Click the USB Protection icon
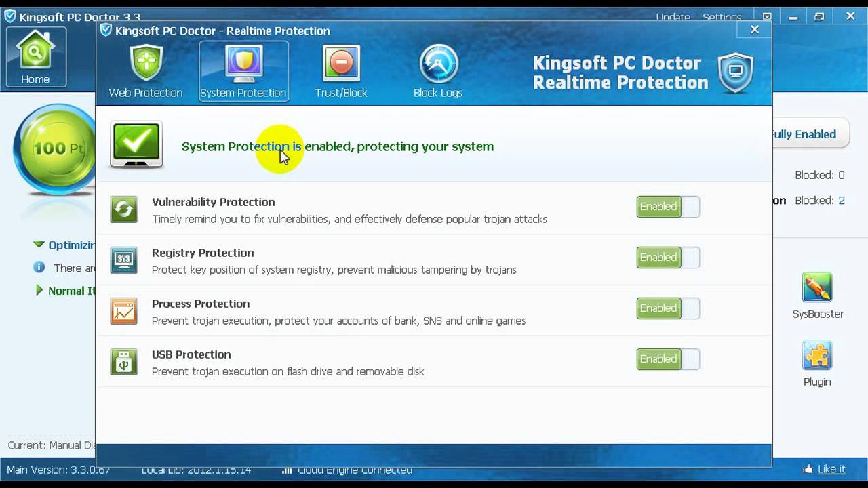This screenshot has height=488, width=868. 123,362
